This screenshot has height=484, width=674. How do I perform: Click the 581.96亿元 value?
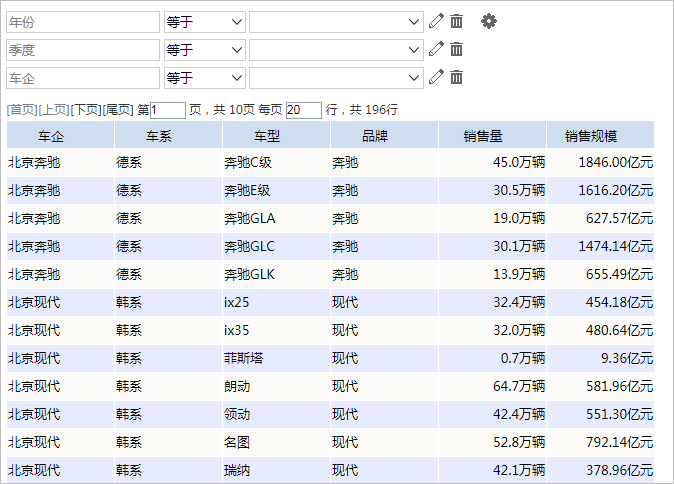click(619, 386)
